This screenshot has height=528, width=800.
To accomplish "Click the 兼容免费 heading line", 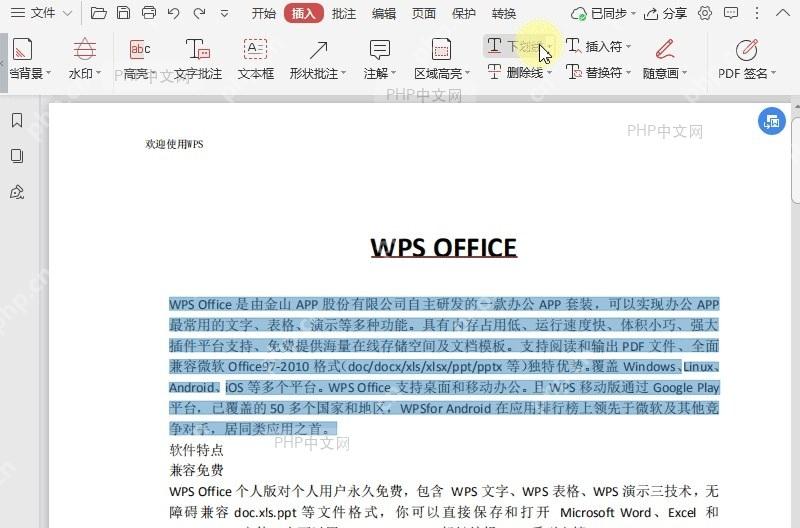I will (x=196, y=470).
